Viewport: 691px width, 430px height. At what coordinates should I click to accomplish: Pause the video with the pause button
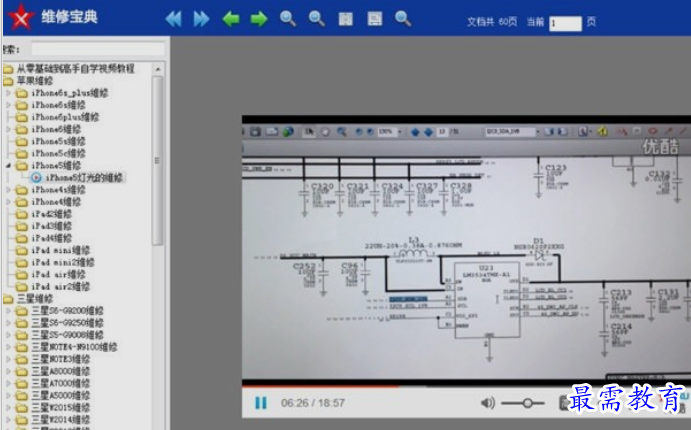point(261,403)
